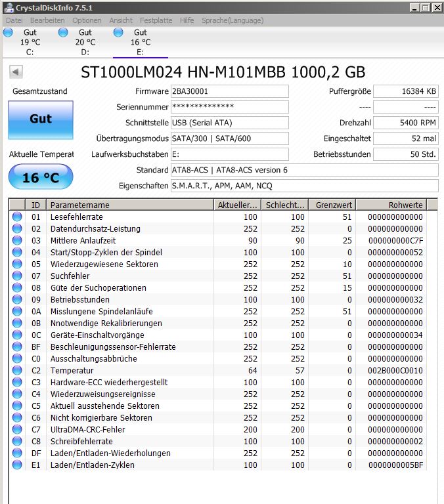This screenshot has height=504, width=444.
Task: Click the Rohwerte column header
Action: pos(391,205)
